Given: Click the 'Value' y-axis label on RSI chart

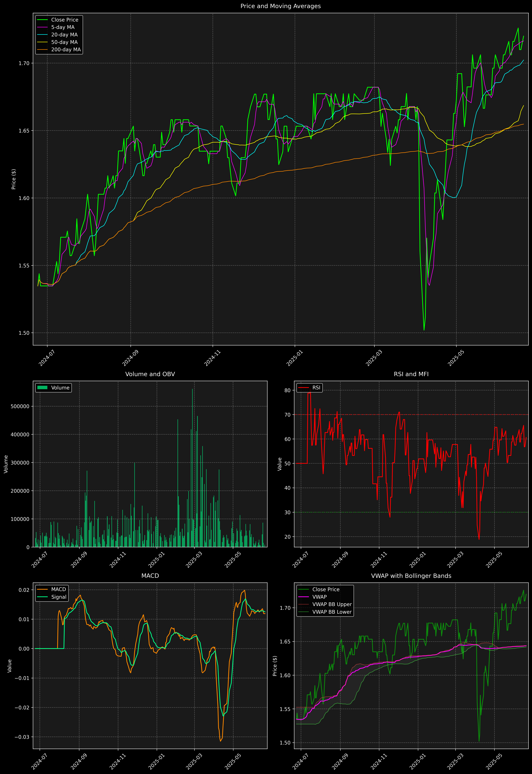Looking at the screenshot, I should point(280,464).
